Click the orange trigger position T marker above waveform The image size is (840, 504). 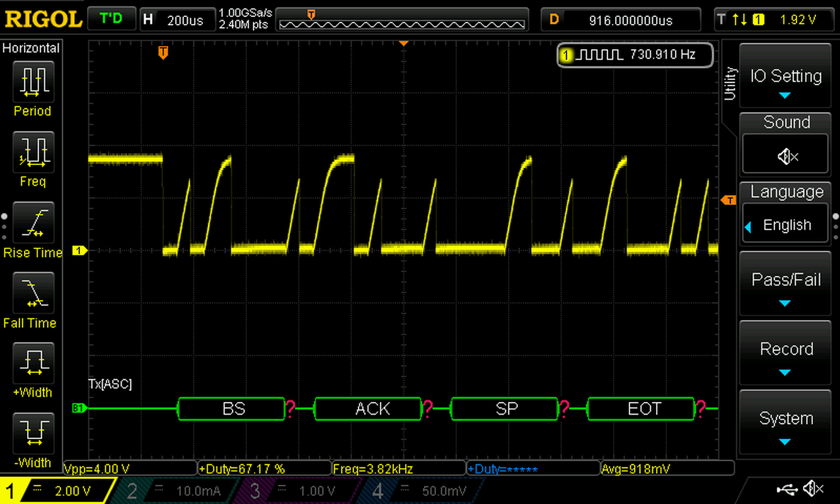(163, 52)
